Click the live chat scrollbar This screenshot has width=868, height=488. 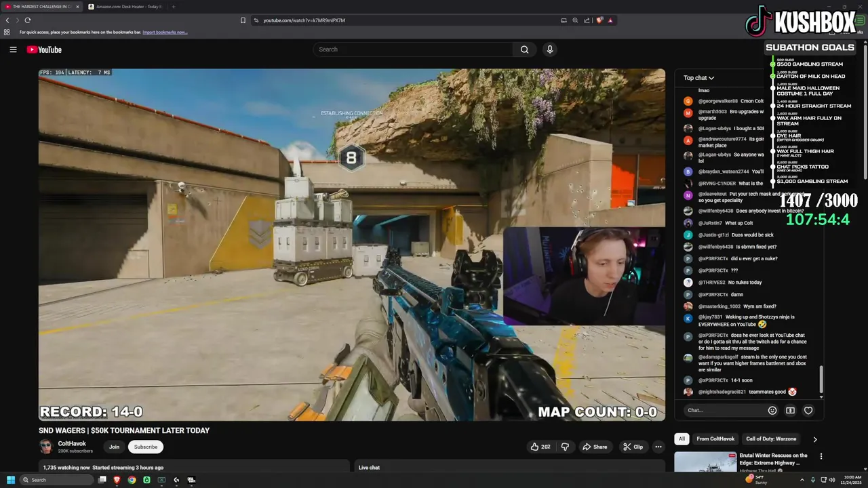click(x=821, y=380)
